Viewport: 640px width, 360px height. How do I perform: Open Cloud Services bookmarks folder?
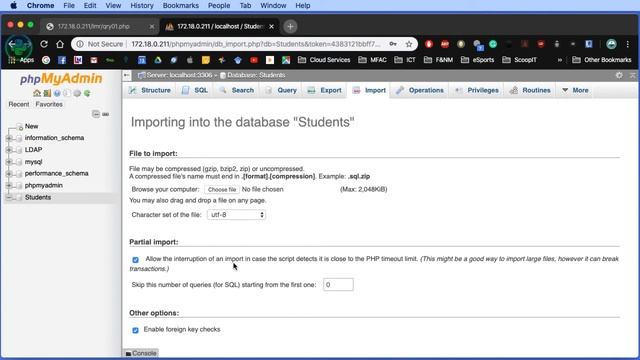tap(324, 60)
